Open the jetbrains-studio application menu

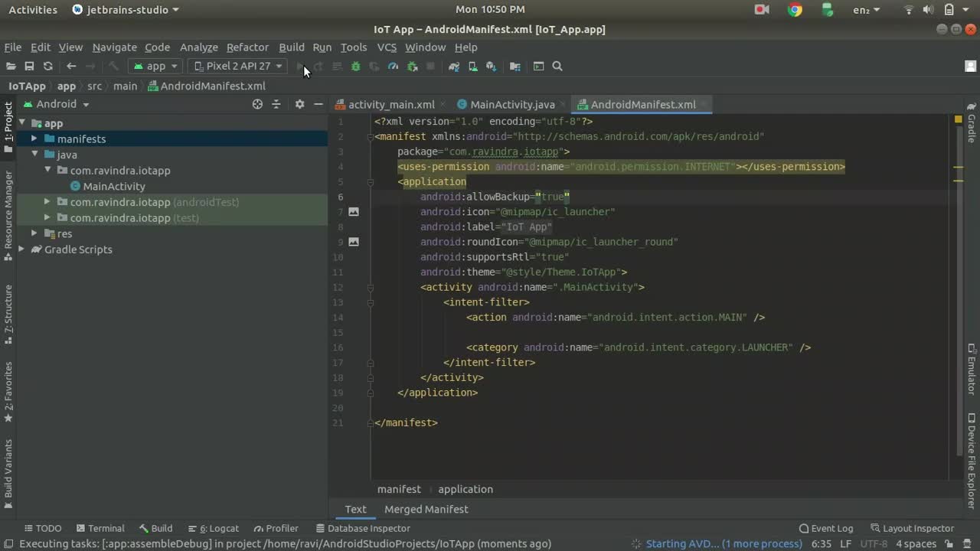(126, 10)
